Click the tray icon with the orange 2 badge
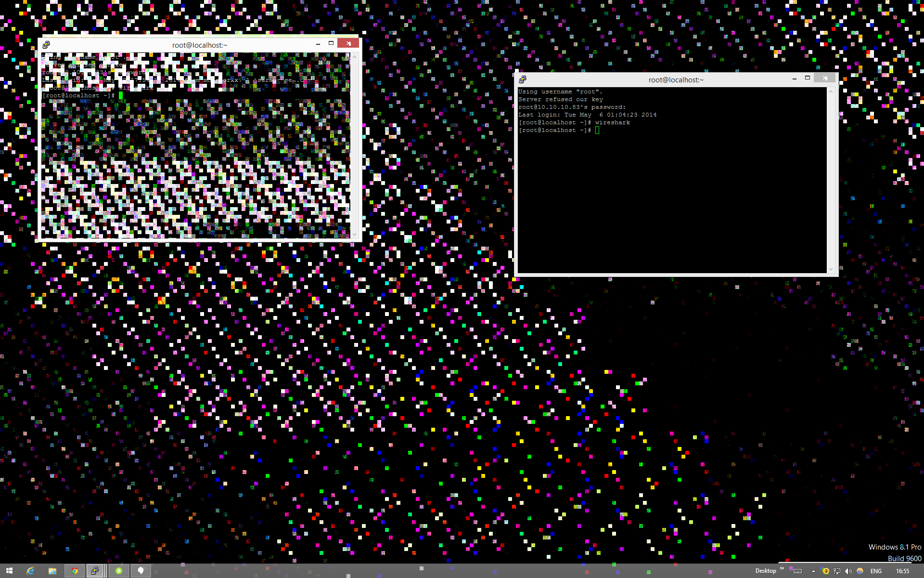 [826, 571]
